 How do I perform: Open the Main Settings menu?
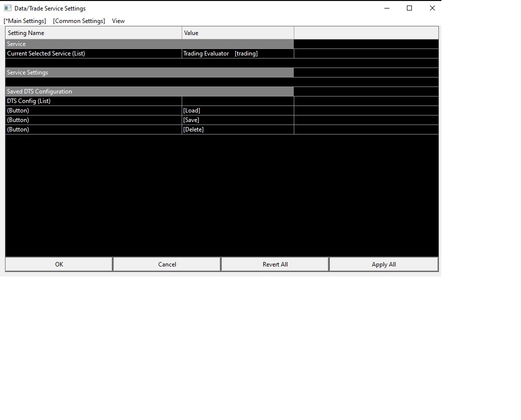tap(25, 21)
